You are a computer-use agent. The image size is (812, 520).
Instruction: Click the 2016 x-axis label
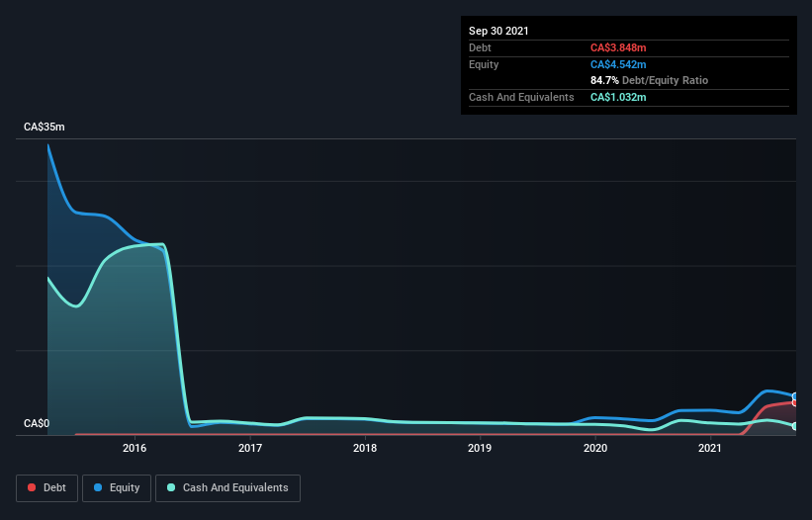[x=135, y=448]
